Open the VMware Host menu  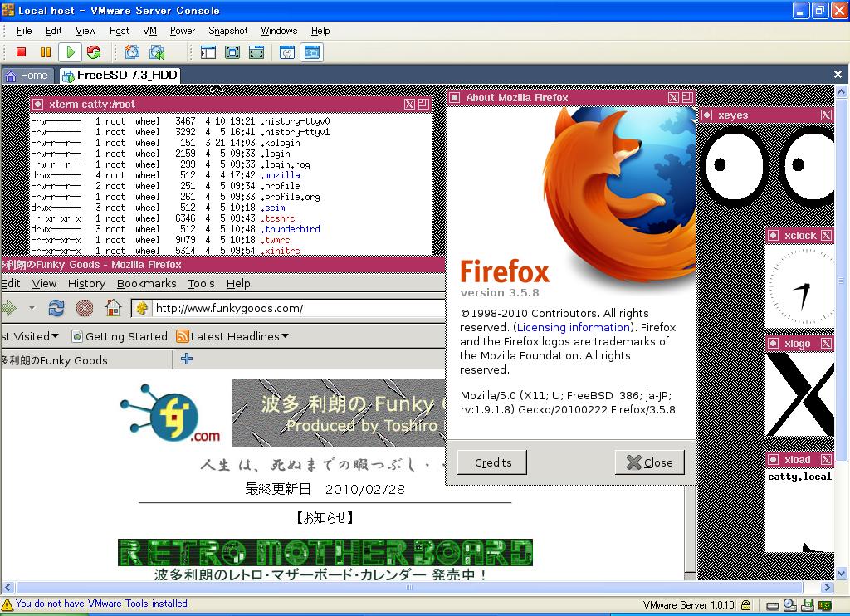(x=119, y=31)
